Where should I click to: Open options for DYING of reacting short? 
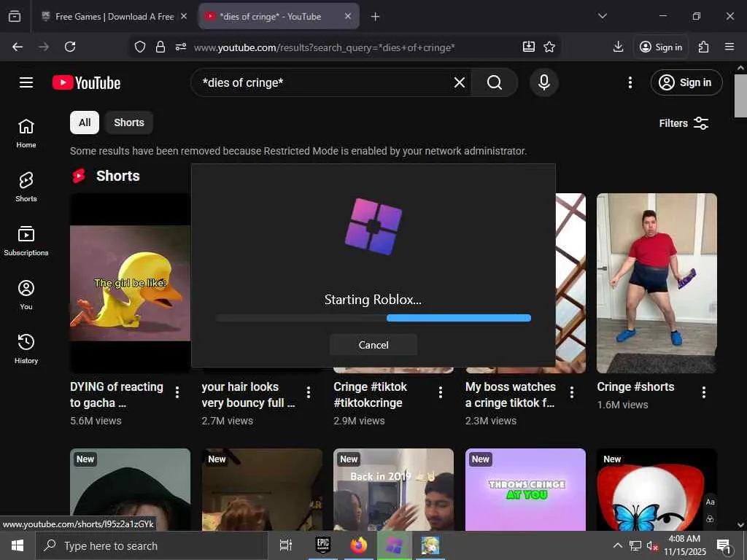[177, 392]
